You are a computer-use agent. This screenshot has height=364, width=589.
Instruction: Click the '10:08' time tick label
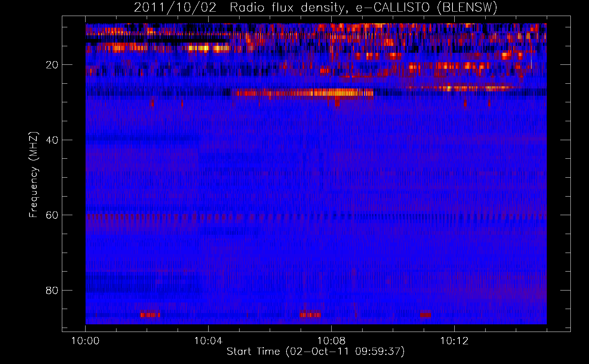[331, 341]
